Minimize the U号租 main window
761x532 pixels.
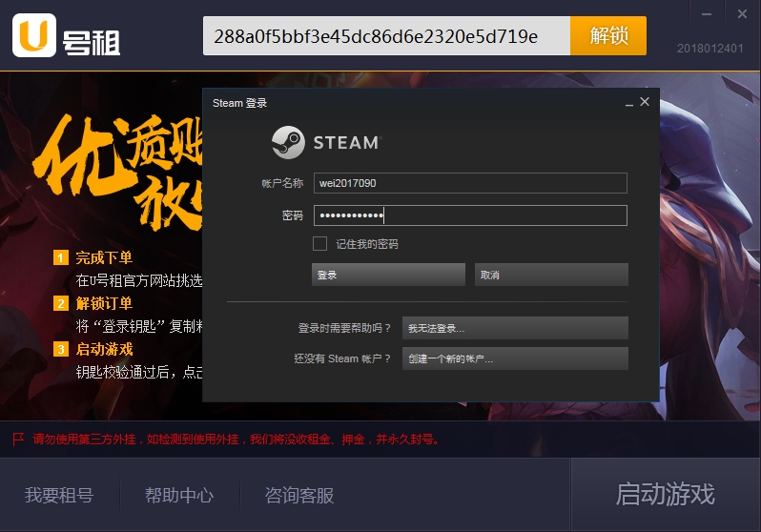point(707,14)
